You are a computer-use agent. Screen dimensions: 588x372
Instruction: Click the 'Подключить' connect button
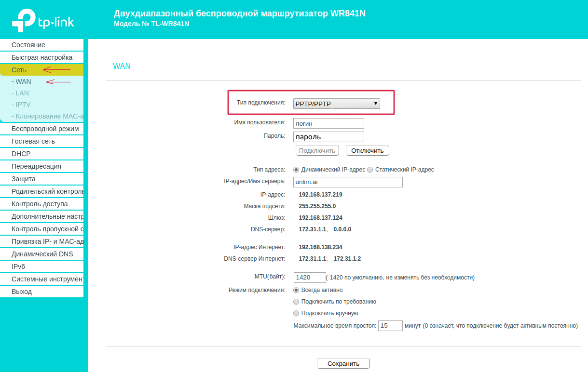pos(317,150)
